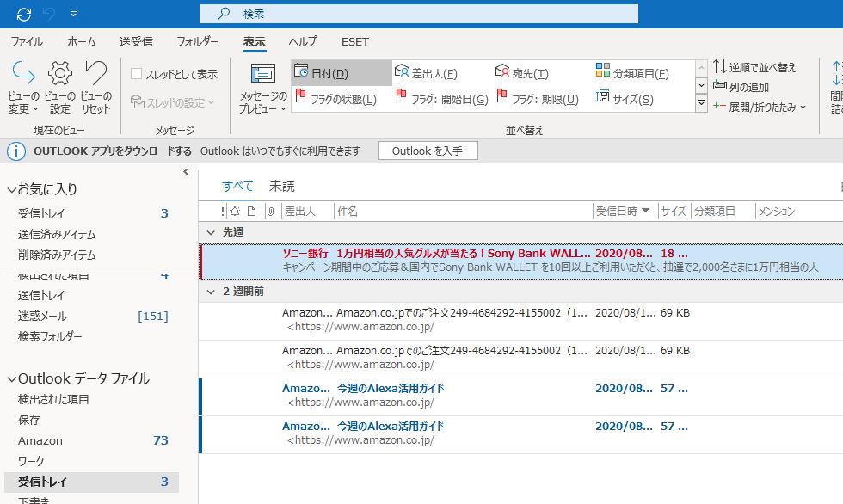The image size is (843, 504).
Task: Open the ソニー銀行 email
Action: point(520,261)
